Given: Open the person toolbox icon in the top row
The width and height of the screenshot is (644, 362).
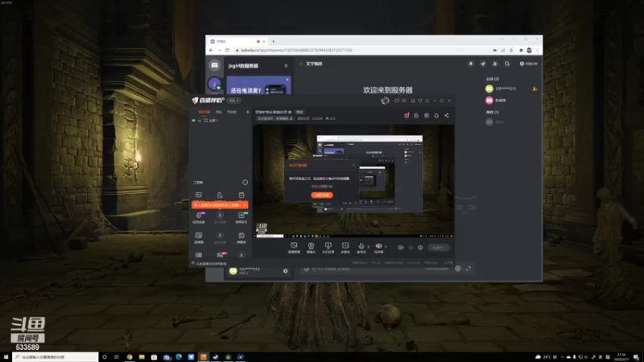Looking at the screenshot, I should (220, 195).
